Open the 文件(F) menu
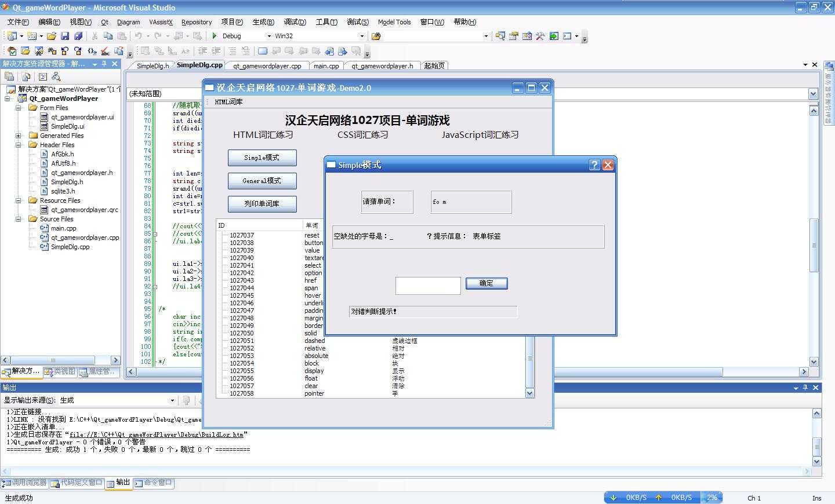This screenshot has width=835, height=504. tap(18, 22)
